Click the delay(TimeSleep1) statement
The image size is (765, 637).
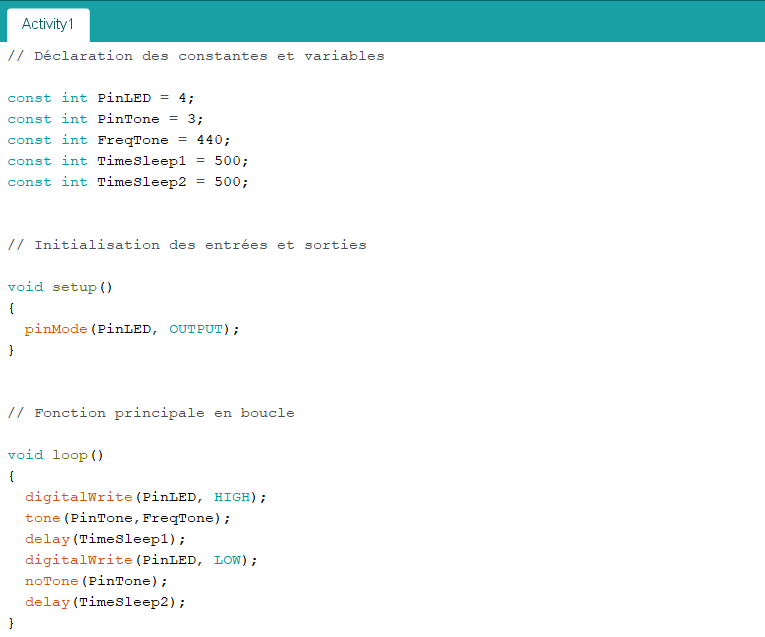coord(105,539)
